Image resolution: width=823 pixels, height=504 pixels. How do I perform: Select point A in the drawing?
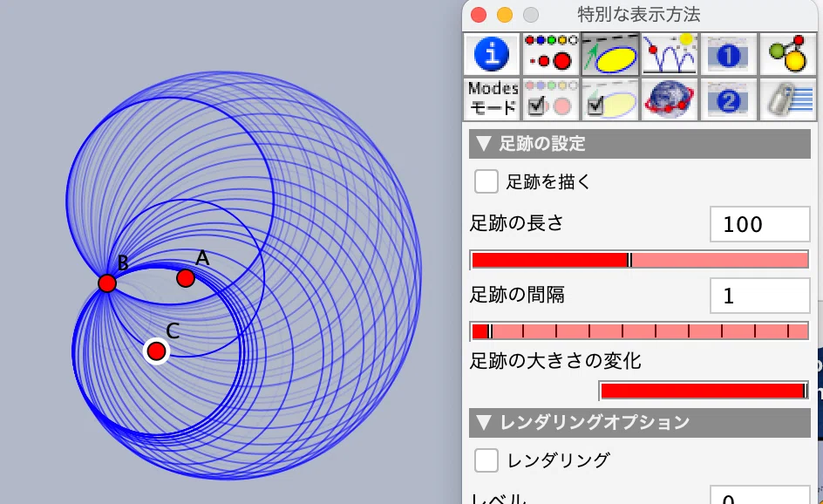coord(186,278)
